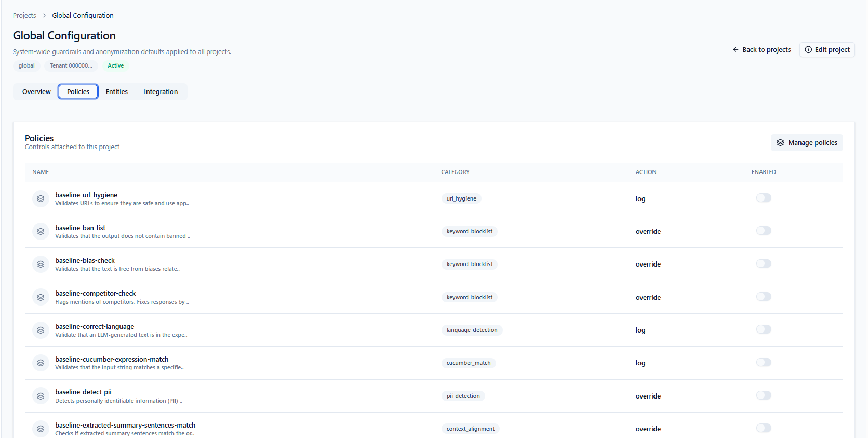This screenshot has width=868, height=438.
Task: Click the layers icon beside baseline-detect-pii
Action: (x=41, y=396)
